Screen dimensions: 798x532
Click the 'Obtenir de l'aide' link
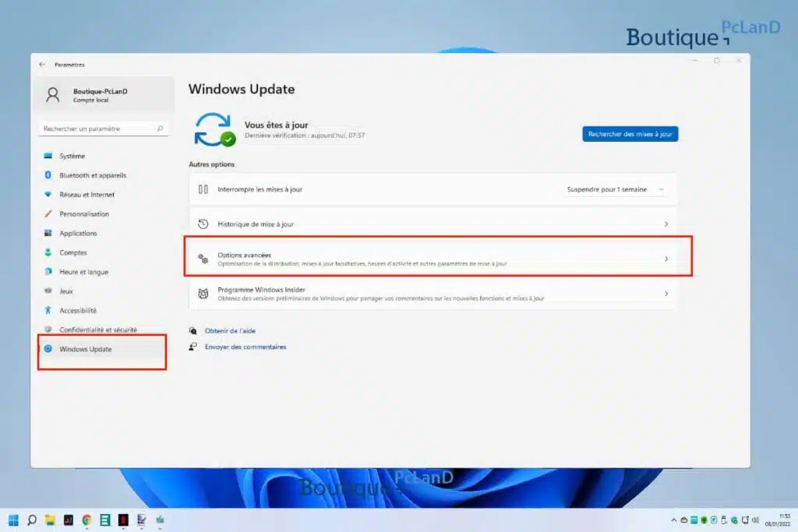pyautogui.click(x=230, y=330)
